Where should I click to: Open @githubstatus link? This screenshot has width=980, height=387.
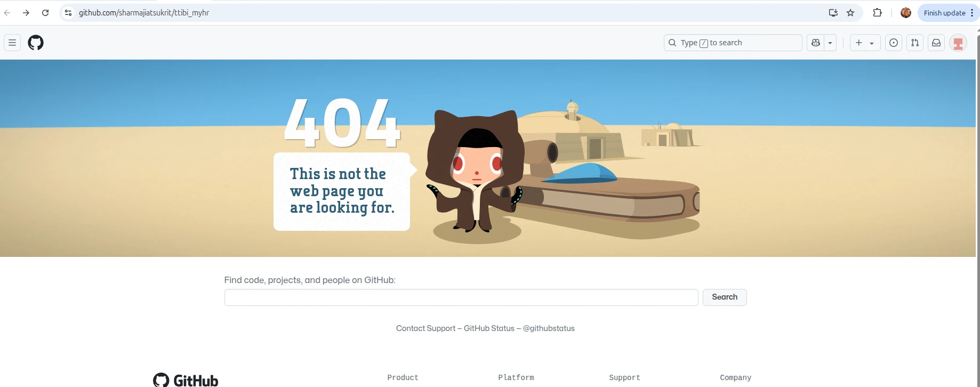pyautogui.click(x=549, y=328)
